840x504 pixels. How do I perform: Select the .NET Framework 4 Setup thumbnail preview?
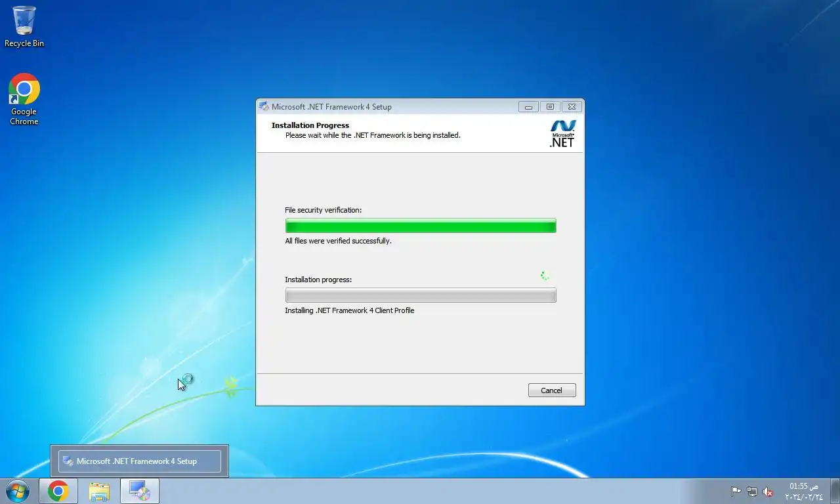coord(140,461)
